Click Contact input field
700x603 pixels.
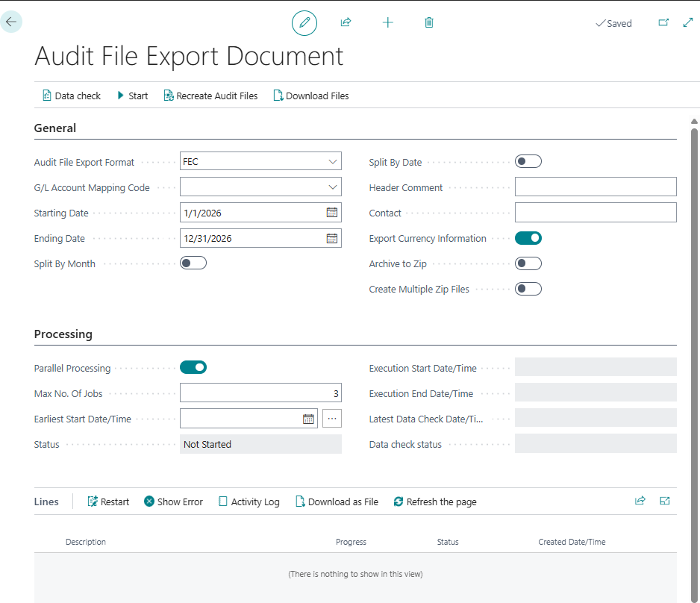(x=596, y=213)
